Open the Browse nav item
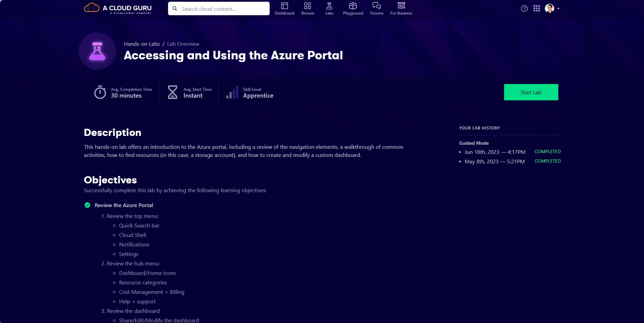This screenshot has height=323, width=644. pyautogui.click(x=308, y=9)
